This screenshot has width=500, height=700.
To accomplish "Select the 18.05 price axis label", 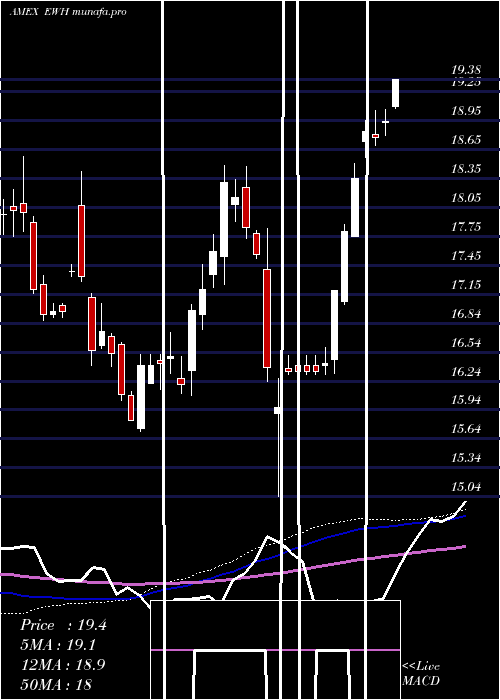I will 466,198.
